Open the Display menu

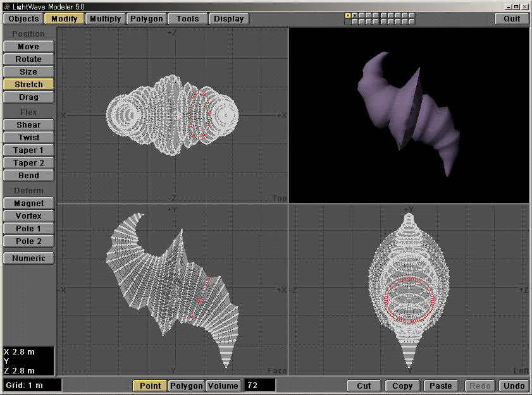(229, 18)
